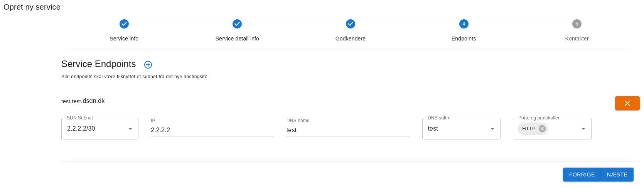Focus the IP input field
This screenshot has height=188, width=644.
point(212,130)
